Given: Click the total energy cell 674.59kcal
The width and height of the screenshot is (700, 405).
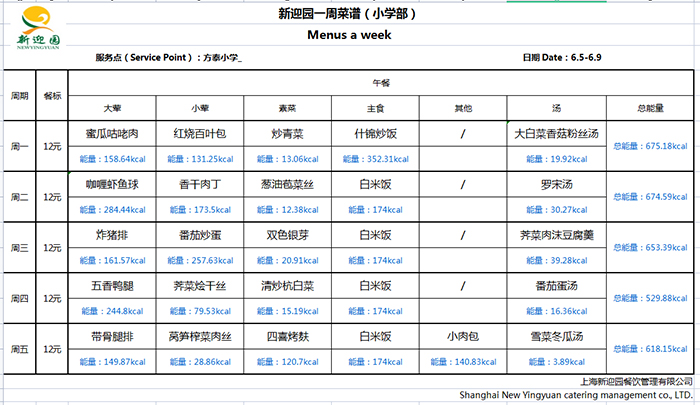Looking at the screenshot, I should 650,197.
